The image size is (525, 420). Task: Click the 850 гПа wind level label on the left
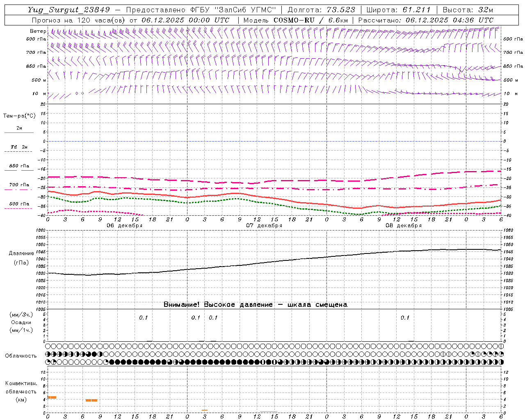[36, 66]
